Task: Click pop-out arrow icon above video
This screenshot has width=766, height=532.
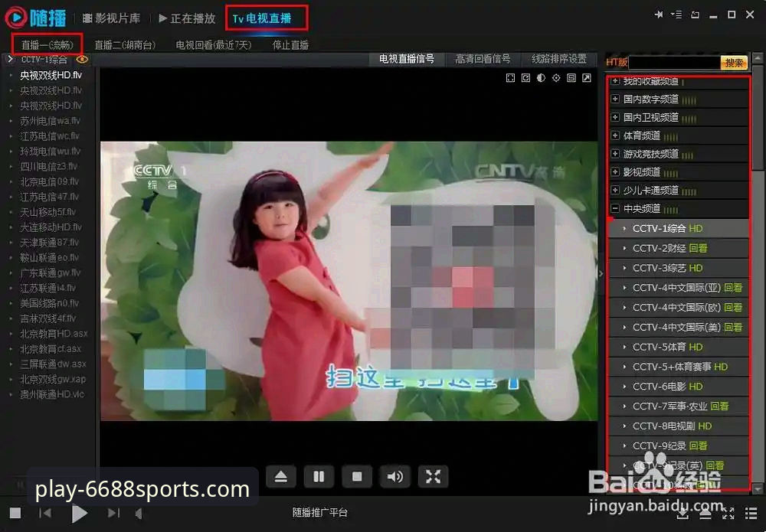Action: tap(587, 78)
